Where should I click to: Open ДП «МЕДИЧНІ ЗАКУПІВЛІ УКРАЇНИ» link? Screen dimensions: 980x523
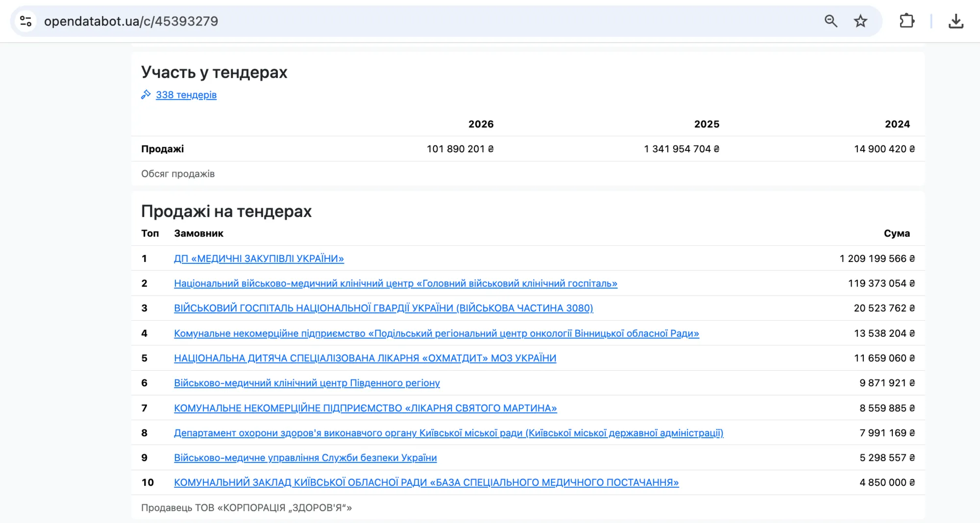click(x=259, y=259)
